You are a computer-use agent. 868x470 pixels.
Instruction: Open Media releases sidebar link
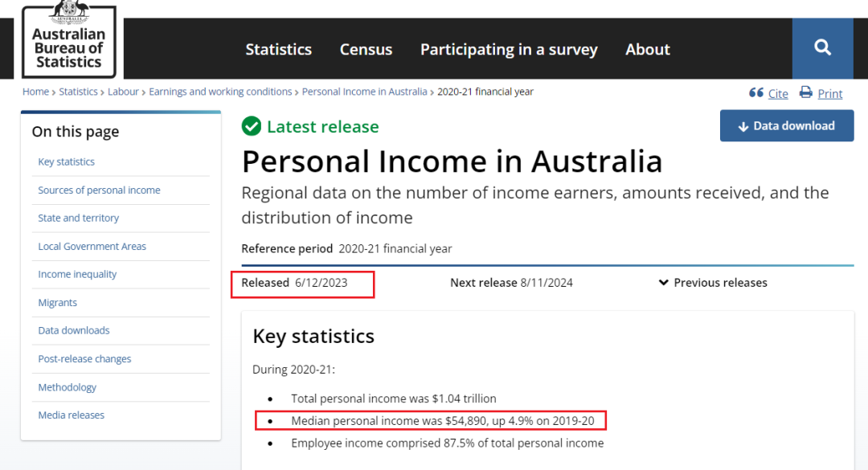tap(71, 415)
